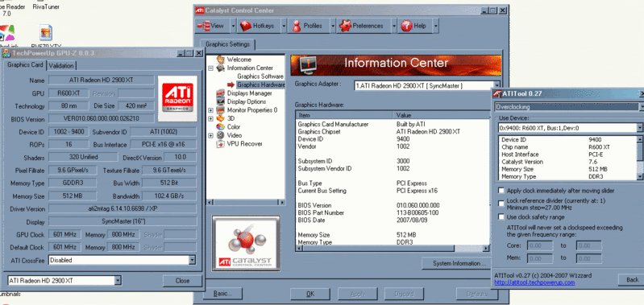The width and height of the screenshot is (644, 305).
Task: Enable Use clock safety range
Action: (501, 216)
